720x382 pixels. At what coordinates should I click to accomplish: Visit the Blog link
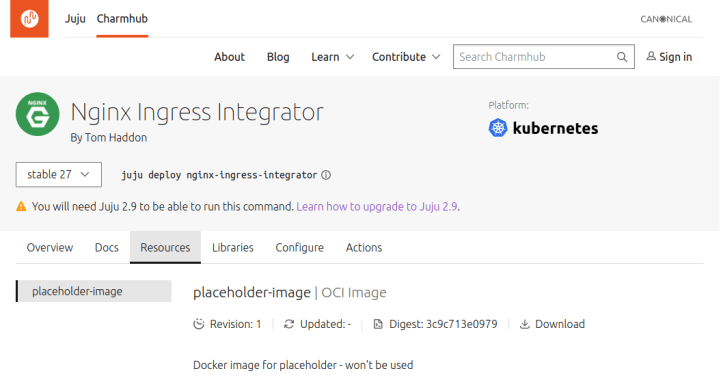pyautogui.click(x=278, y=57)
